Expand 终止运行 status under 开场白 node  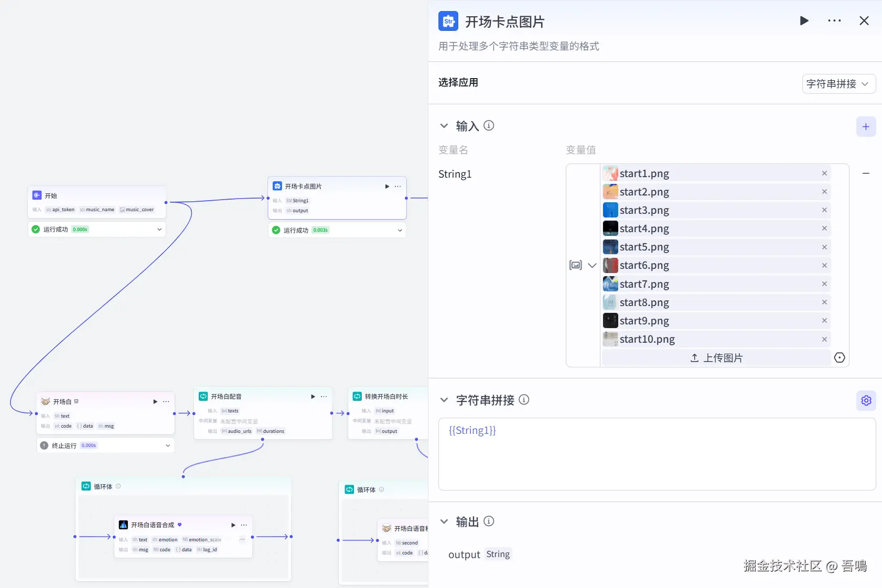pyautogui.click(x=168, y=445)
